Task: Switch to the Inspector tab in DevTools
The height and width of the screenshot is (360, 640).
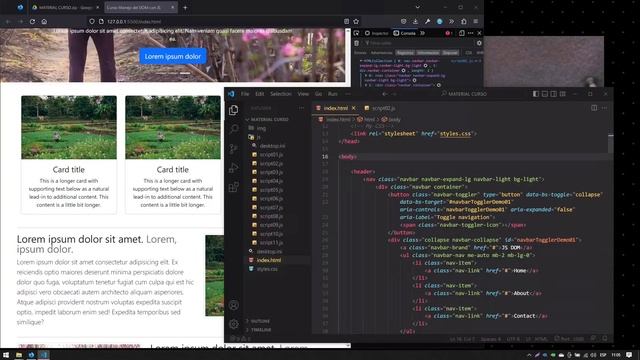Action: pyautogui.click(x=376, y=33)
